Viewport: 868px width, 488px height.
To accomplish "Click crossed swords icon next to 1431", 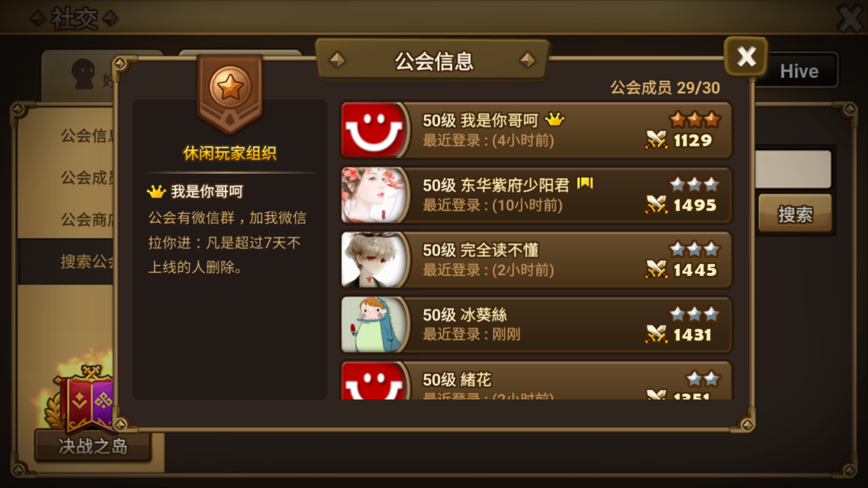I will 656,334.
